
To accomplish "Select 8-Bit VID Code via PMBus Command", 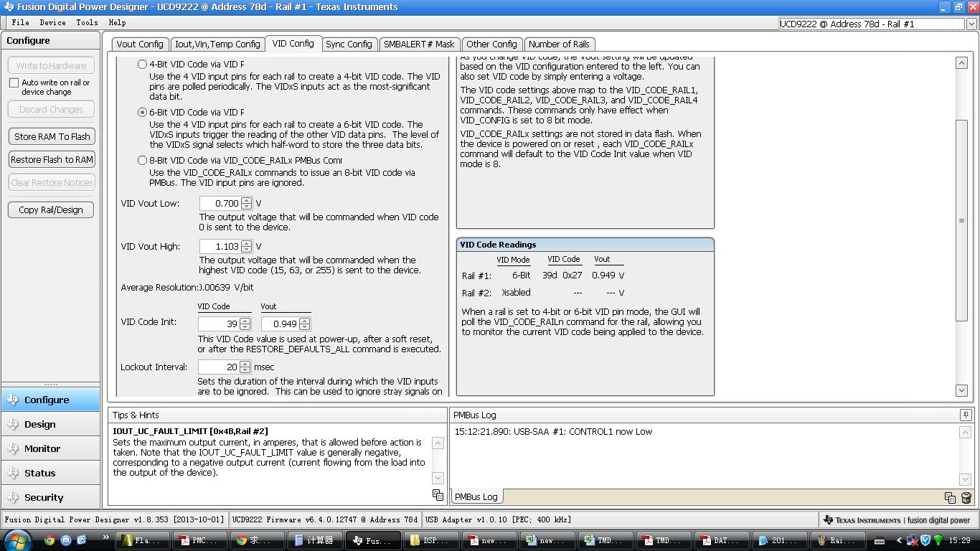I will [x=142, y=161].
